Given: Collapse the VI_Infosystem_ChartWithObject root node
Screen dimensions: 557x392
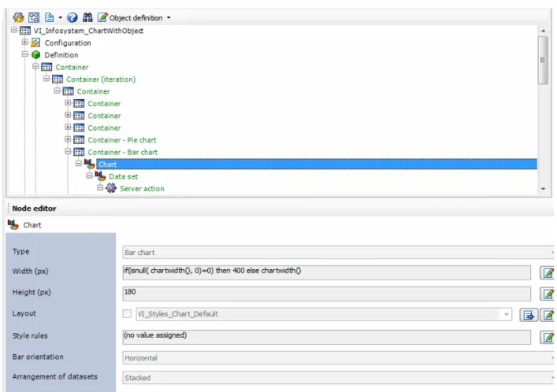Looking at the screenshot, I should coord(14,30).
